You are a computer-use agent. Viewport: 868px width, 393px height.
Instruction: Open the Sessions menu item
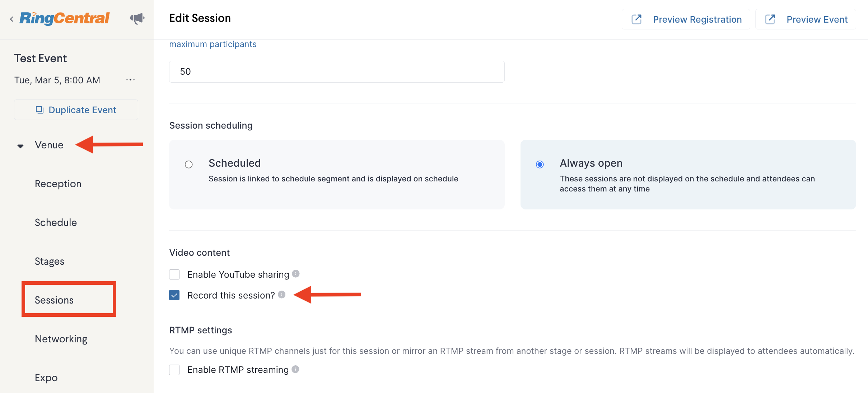coord(54,300)
